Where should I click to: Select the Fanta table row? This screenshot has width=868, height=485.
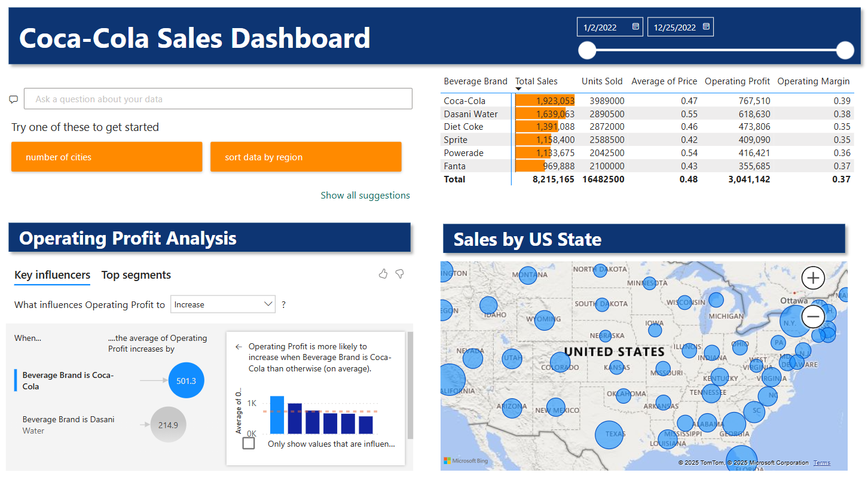(x=647, y=166)
